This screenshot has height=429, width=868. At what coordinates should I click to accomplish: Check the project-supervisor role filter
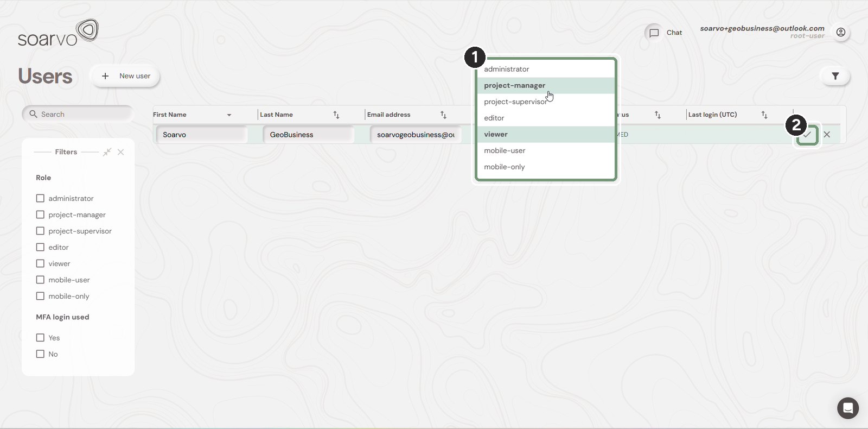click(x=40, y=231)
